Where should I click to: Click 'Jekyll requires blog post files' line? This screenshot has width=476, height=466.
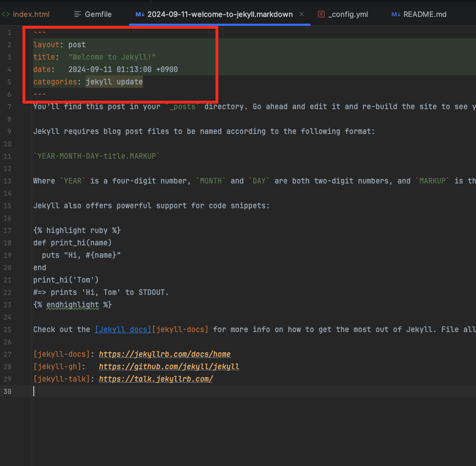tap(204, 132)
